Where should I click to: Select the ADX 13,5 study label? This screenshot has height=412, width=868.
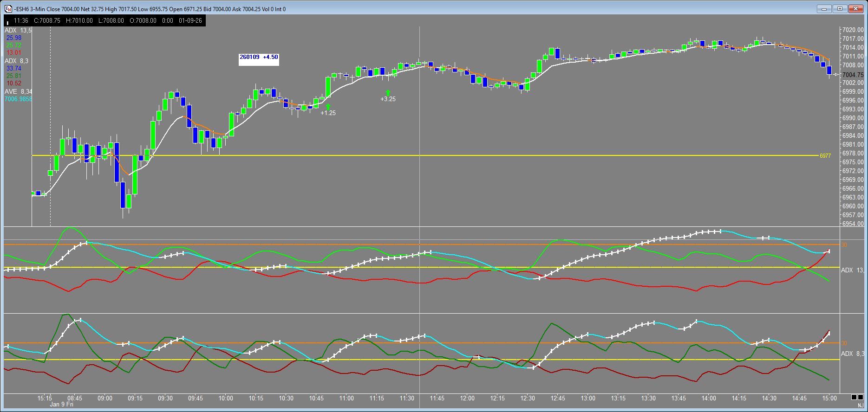pos(18,31)
